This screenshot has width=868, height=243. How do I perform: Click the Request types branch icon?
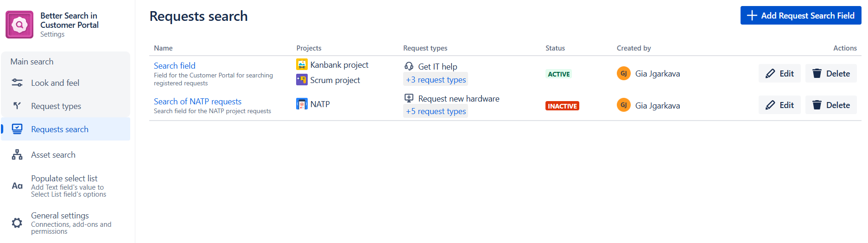click(x=17, y=106)
